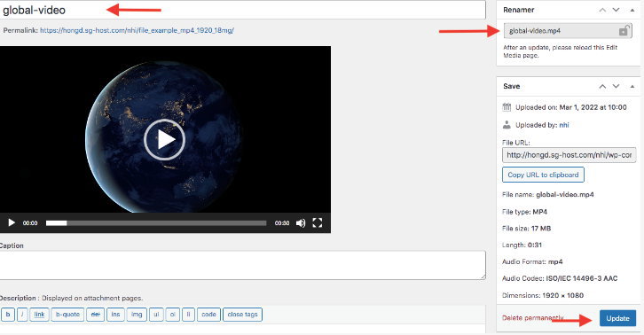Click the global-video title field
This screenshot has width=644, height=335.
242,10
